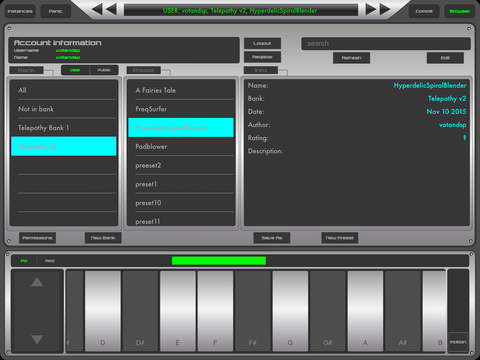Viewport: 480px width, 360px height.
Task: Click the inner left arrow beside preset display
Action: pos(111,9)
